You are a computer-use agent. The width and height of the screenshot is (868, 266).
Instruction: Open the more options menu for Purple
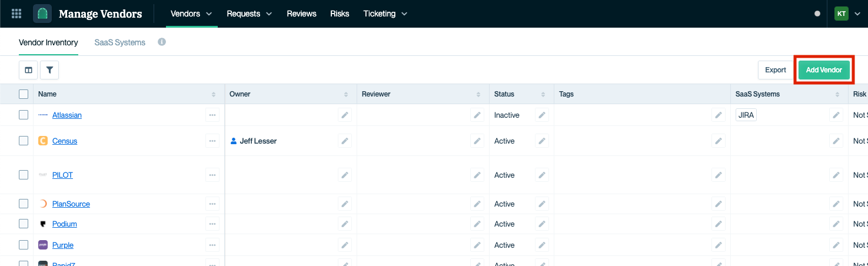click(212, 245)
